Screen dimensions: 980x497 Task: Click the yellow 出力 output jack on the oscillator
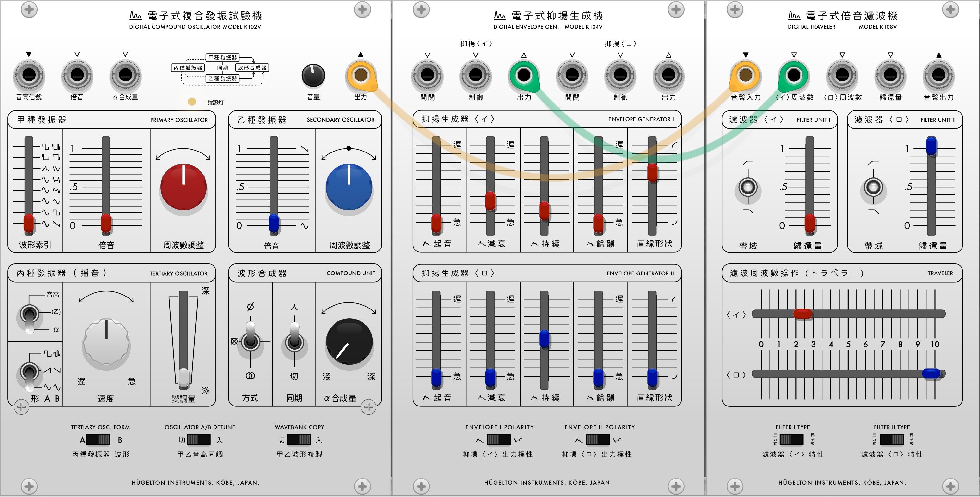[x=361, y=76]
